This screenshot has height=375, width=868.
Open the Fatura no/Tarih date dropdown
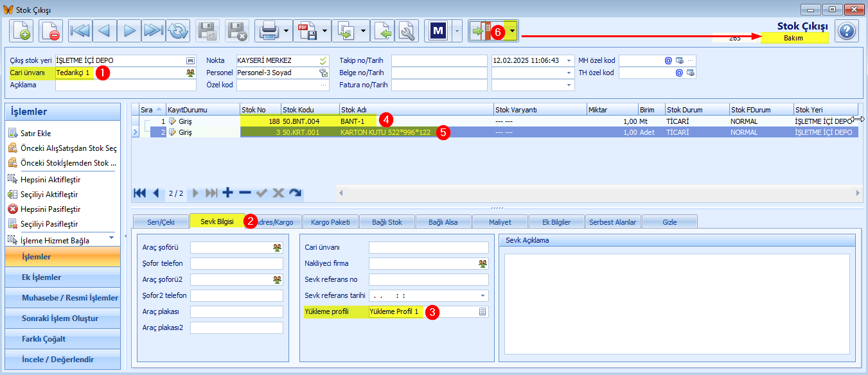pyautogui.click(x=569, y=85)
